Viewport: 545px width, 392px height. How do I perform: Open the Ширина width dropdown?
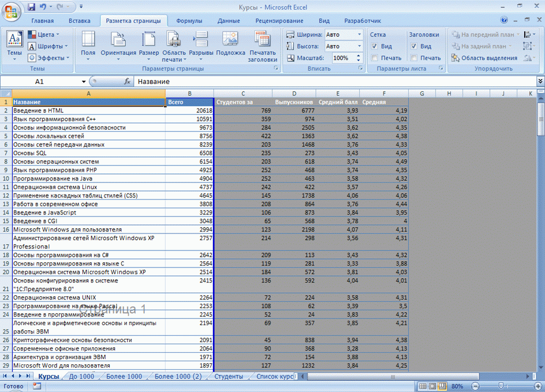359,35
